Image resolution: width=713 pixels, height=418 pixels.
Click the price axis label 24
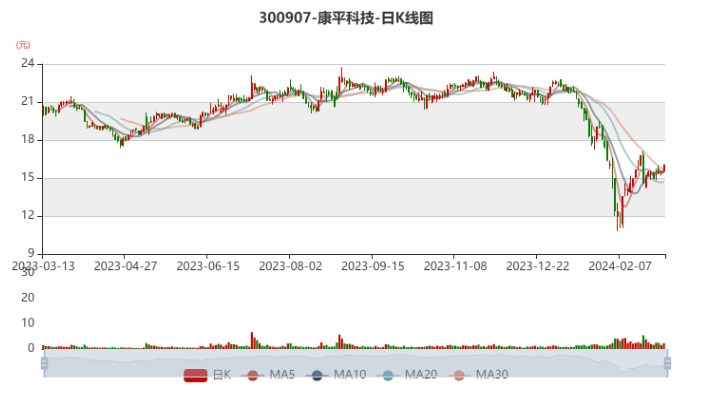pyautogui.click(x=28, y=63)
